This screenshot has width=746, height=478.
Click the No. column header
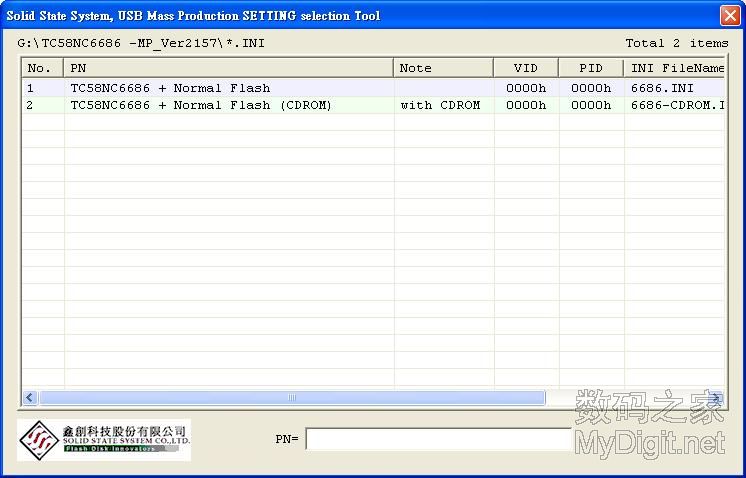click(42, 68)
